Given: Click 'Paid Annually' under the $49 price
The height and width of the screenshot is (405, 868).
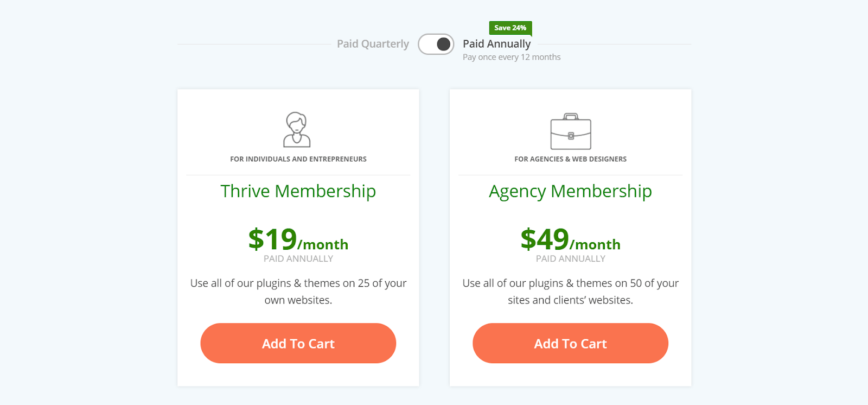Looking at the screenshot, I should tap(570, 259).
